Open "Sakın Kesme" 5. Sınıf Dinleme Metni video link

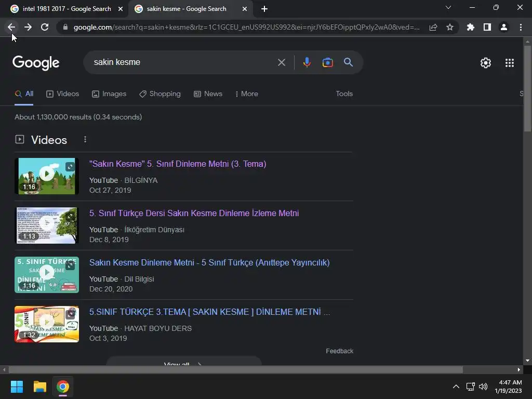click(x=178, y=164)
